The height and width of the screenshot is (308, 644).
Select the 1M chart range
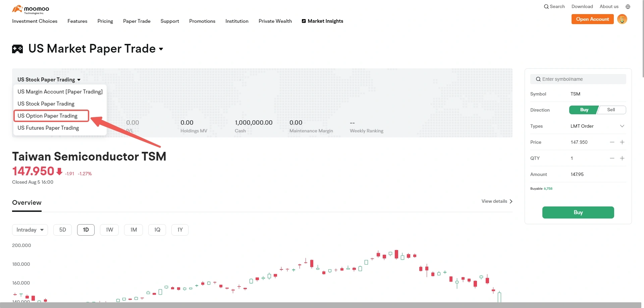click(x=133, y=230)
